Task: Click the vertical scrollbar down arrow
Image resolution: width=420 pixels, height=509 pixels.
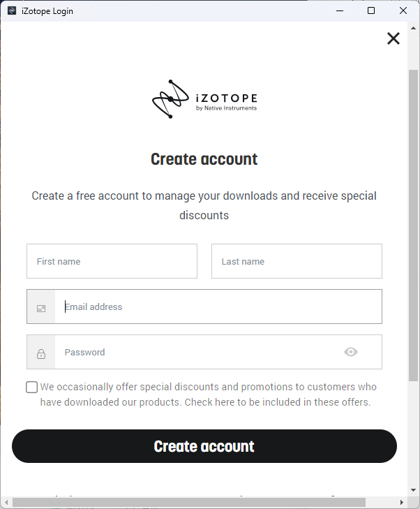Action: 413,488
